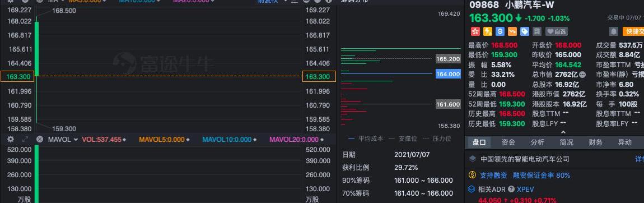Click the dollar coin financing icon
The height and width of the screenshot is (203, 644).
click(x=472, y=176)
